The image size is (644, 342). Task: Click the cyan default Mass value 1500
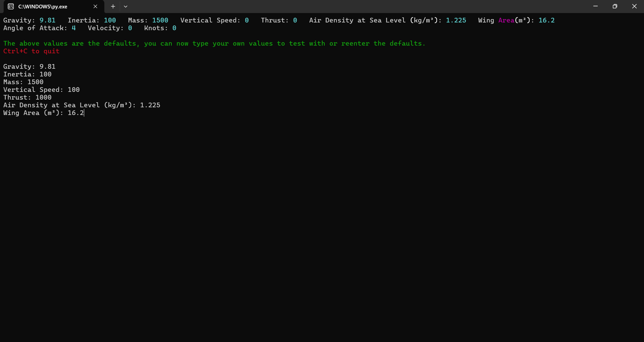(x=160, y=20)
